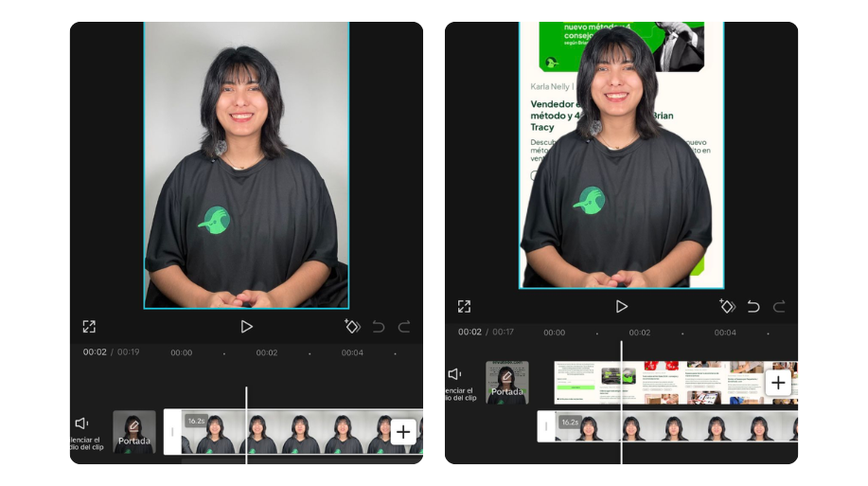Expand right preview to fullscreen
Image resolution: width=868 pixels, height=486 pixels.
click(464, 306)
